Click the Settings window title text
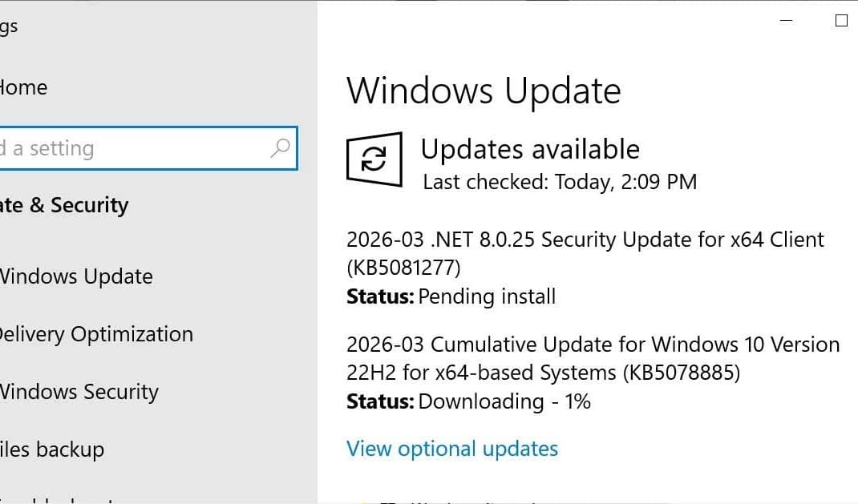This screenshot has height=504, width=858. pyautogui.click(x=8, y=26)
